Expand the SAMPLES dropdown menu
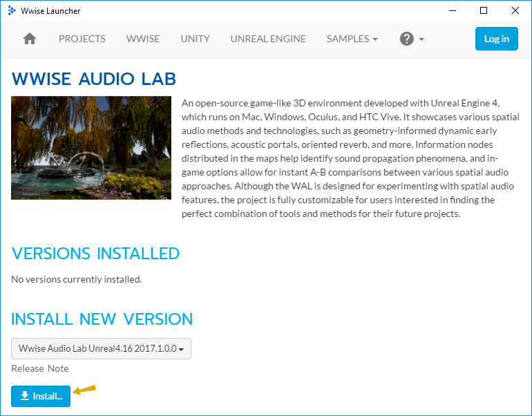The width and height of the screenshot is (532, 416). (x=352, y=39)
